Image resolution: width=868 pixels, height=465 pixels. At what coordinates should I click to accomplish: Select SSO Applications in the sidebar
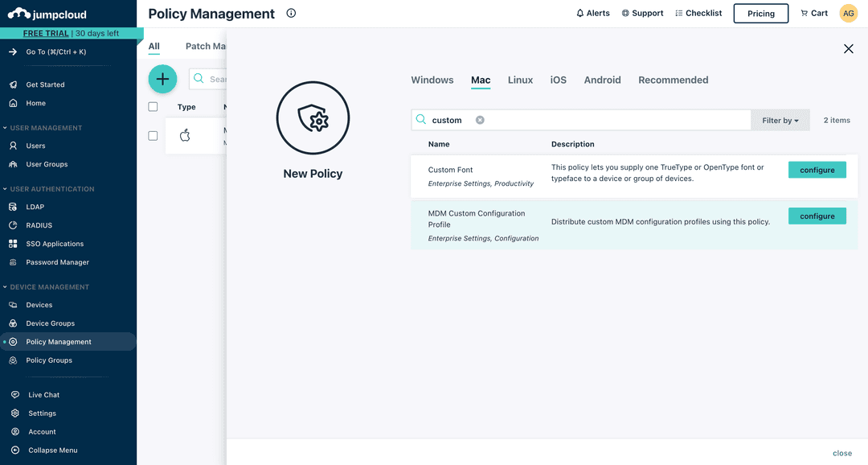[55, 243]
